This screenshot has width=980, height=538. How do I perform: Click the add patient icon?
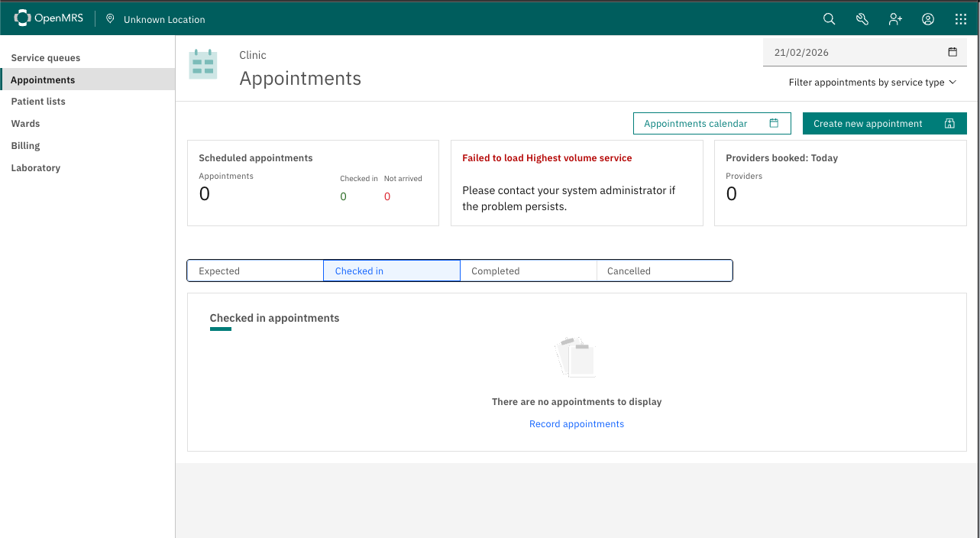(895, 19)
